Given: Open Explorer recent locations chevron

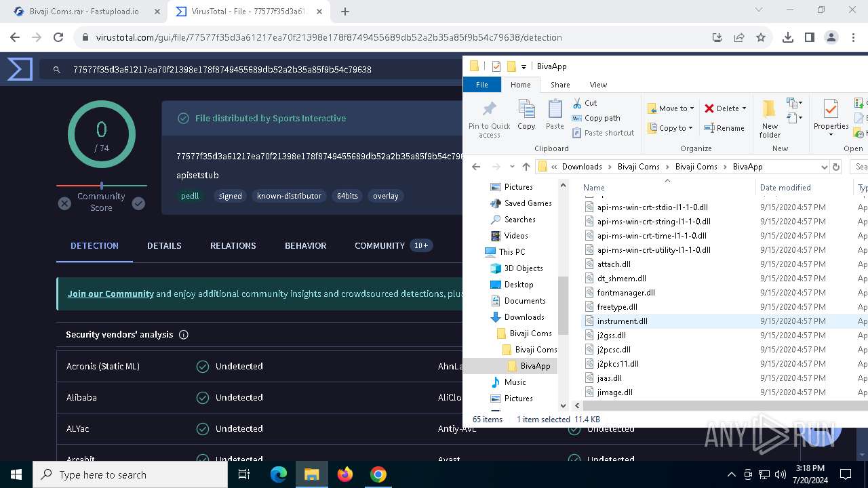Looking at the screenshot, I should pos(511,167).
